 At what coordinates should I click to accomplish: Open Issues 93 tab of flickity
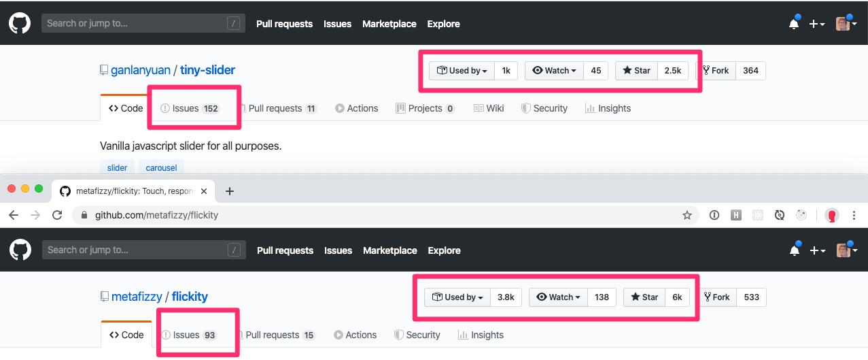(190, 335)
